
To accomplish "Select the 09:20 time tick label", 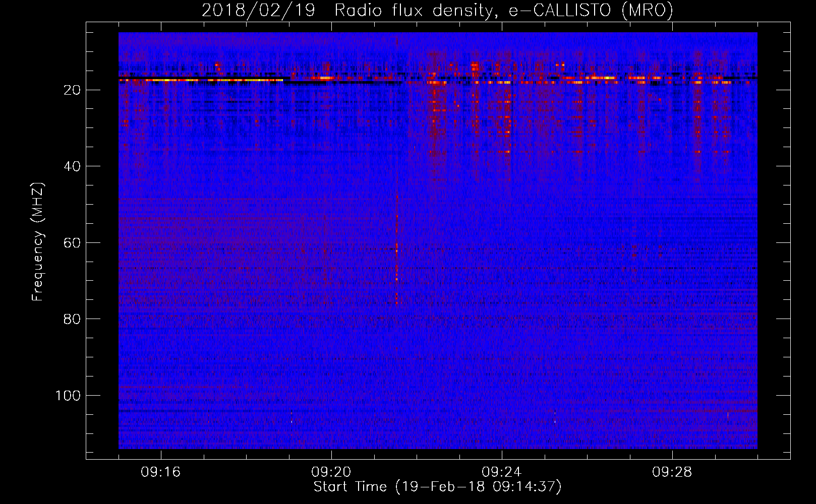I will (x=331, y=472).
